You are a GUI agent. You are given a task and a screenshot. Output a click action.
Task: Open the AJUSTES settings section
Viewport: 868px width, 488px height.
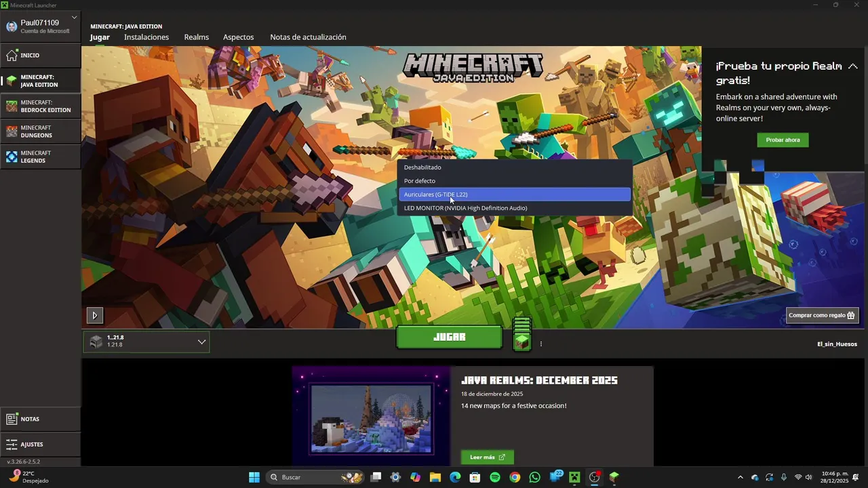click(x=41, y=445)
